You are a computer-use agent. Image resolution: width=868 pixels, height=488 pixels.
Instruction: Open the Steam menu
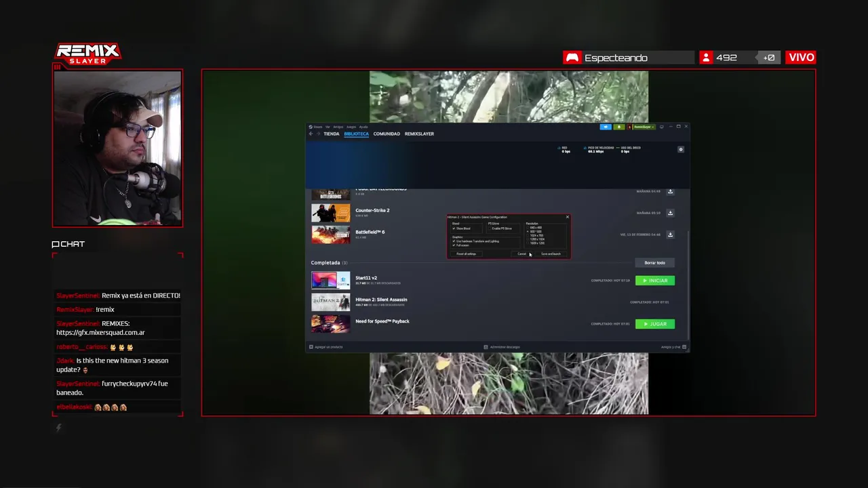[x=316, y=127]
